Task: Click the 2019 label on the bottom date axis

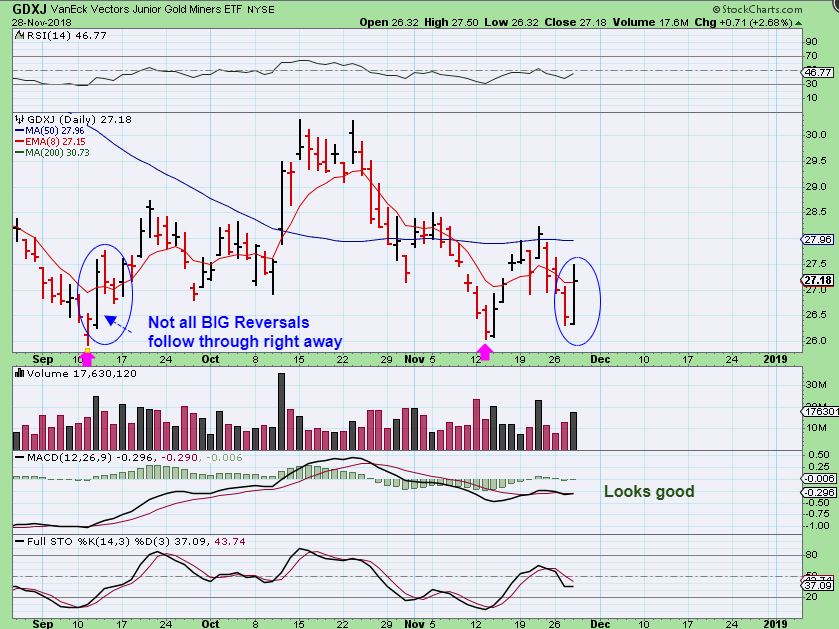Action: 775,624
